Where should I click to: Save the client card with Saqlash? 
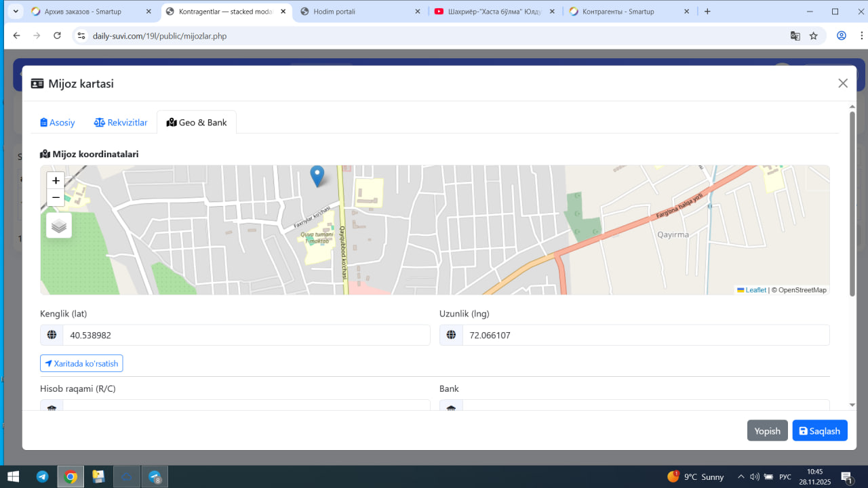(820, 431)
